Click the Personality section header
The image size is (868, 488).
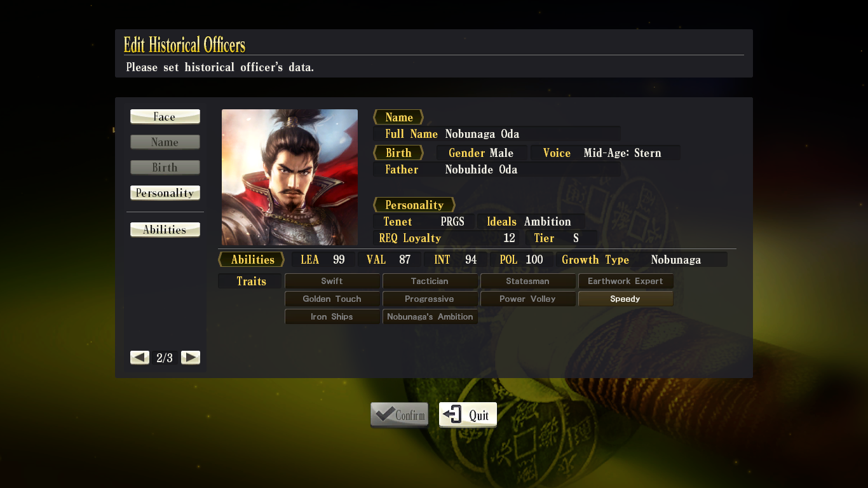point(414,205)
